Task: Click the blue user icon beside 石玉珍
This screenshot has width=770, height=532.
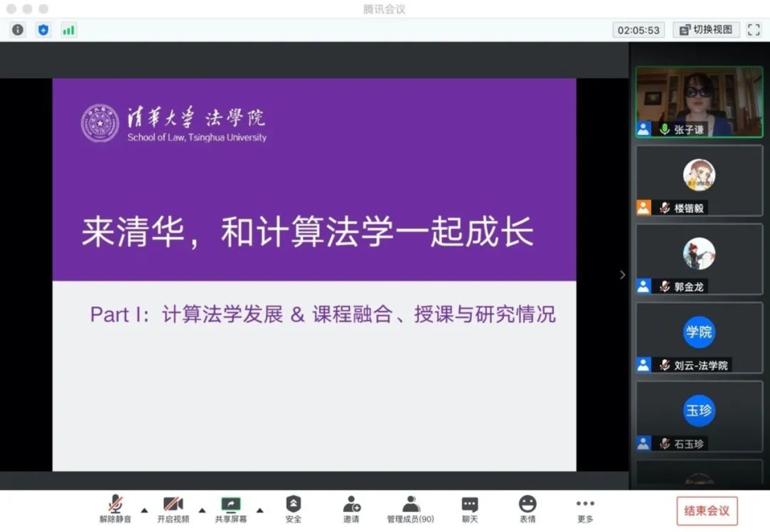Action: click(x=644, y=444)
